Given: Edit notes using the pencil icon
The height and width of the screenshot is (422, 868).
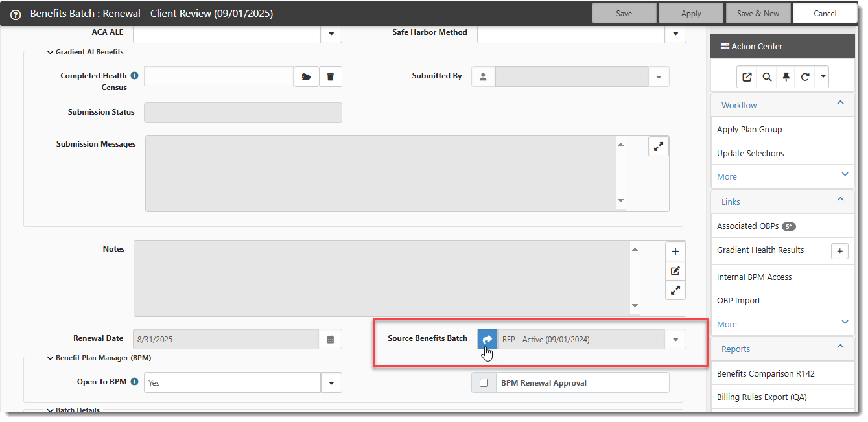Looking at the screenshot, I should (675, 271).
